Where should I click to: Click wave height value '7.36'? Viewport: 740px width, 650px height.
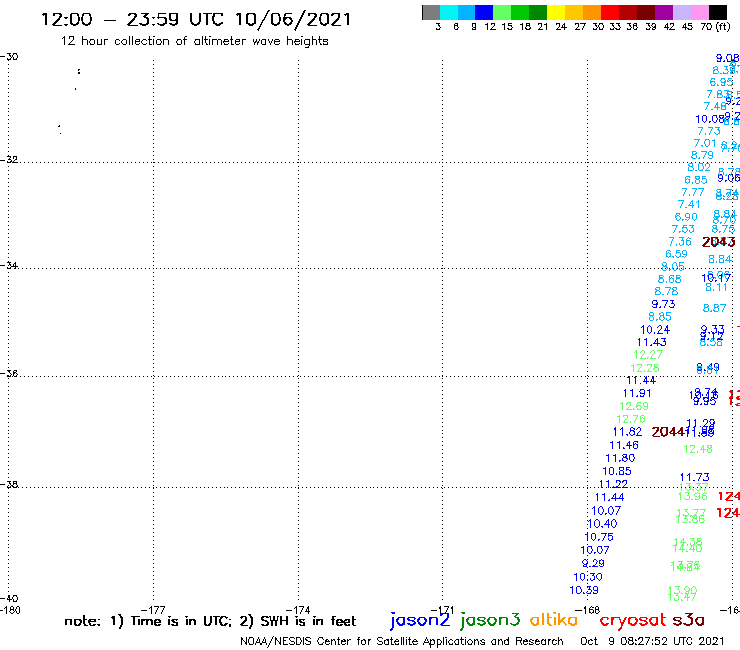680,242
